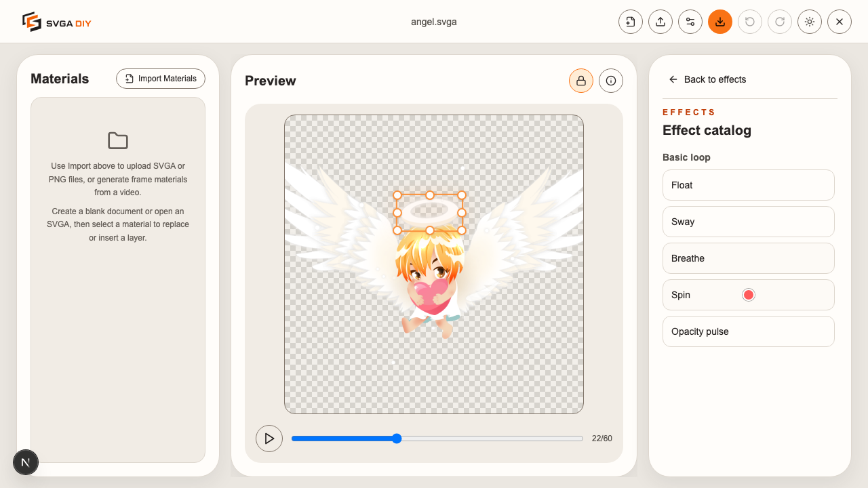Click the unfilled part of the timeline track
Image resolution: width=868 pixels, height=488 pixels.
click(x=492, y=439)
